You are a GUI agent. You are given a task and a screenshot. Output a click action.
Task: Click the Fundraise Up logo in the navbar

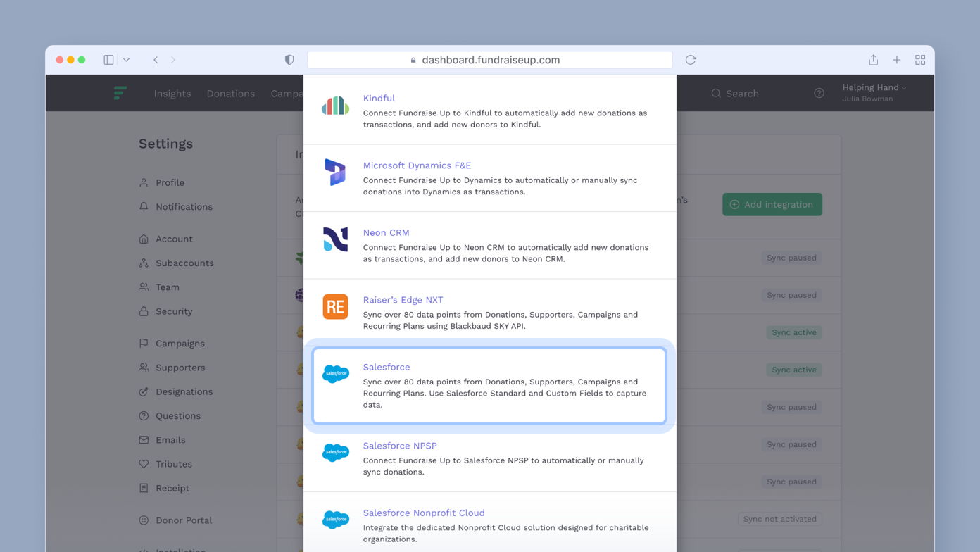point(120,92)
